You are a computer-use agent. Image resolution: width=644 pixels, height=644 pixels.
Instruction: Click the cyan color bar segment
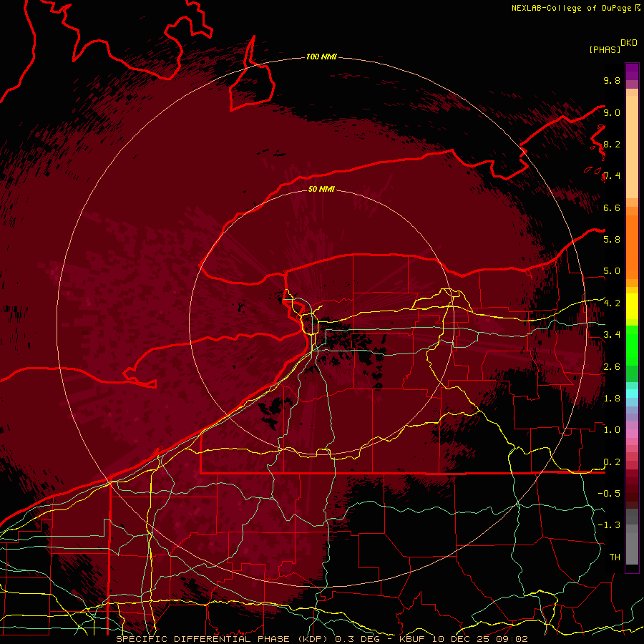coord(632,394)
